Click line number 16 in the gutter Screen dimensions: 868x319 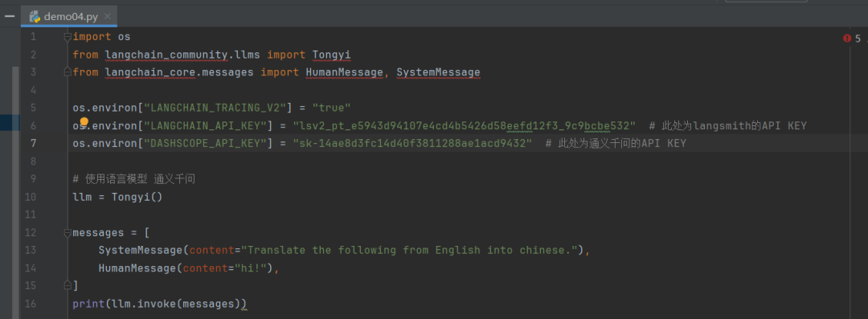tap(31, 304)
